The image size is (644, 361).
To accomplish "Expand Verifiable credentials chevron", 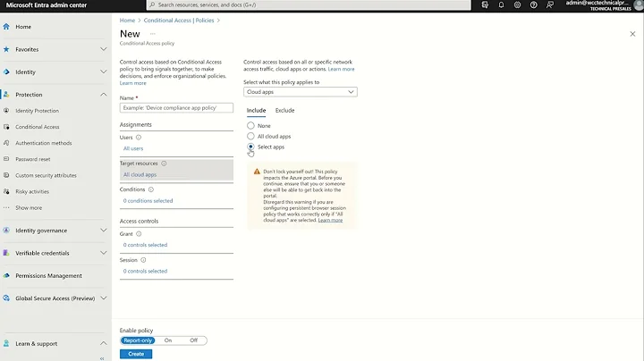I will pos(104,253).
